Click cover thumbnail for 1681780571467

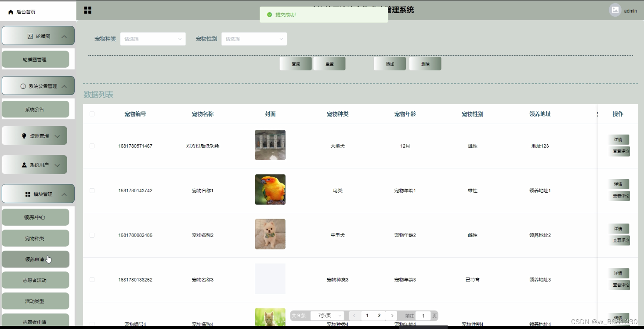pos(270,145)
